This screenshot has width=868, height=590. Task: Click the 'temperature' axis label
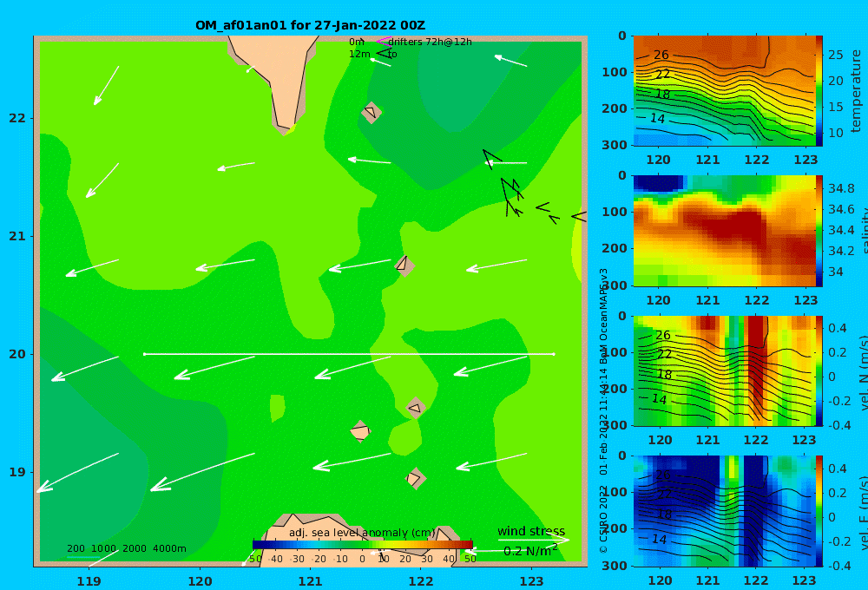tap(857, 91)
